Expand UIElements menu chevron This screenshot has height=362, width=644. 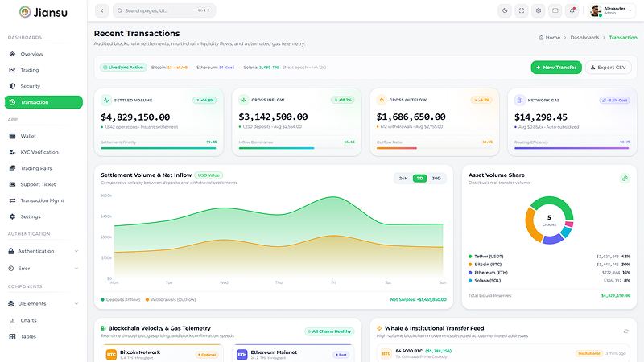pos(76,304)
